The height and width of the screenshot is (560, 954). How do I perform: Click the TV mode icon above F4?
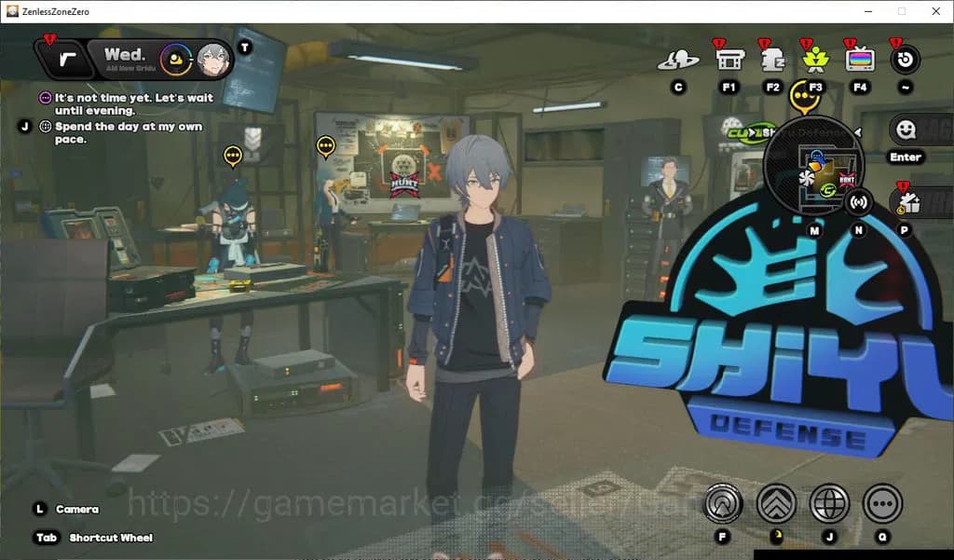[x=858, y=58]
